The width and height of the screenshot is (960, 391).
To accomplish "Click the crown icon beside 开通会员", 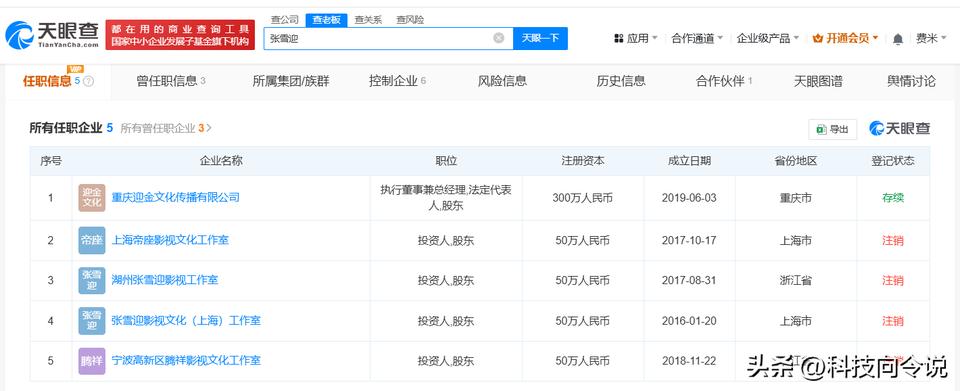I will click(817, 39).
